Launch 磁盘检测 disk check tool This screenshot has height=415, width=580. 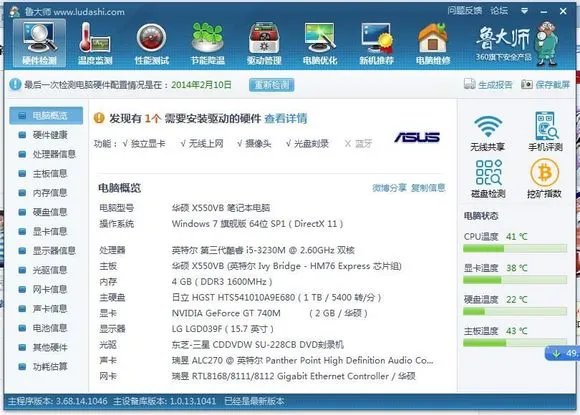(x=488, y=179)
